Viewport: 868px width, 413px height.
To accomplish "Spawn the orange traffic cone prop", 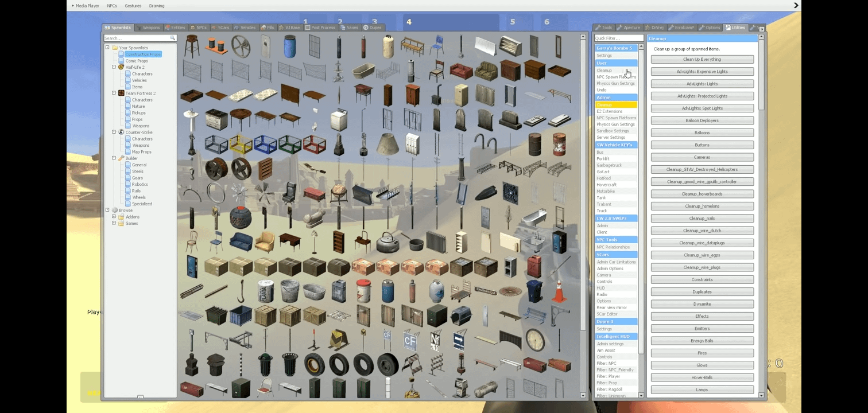I will point(559,291).
